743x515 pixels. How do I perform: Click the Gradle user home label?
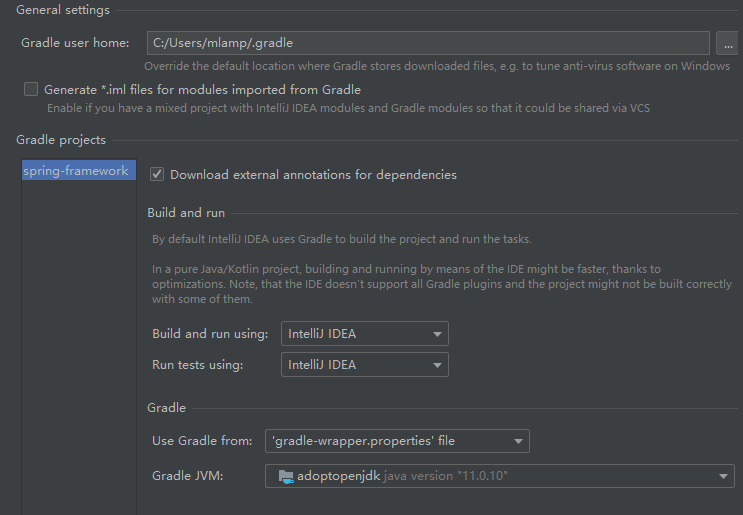[75, 43]
